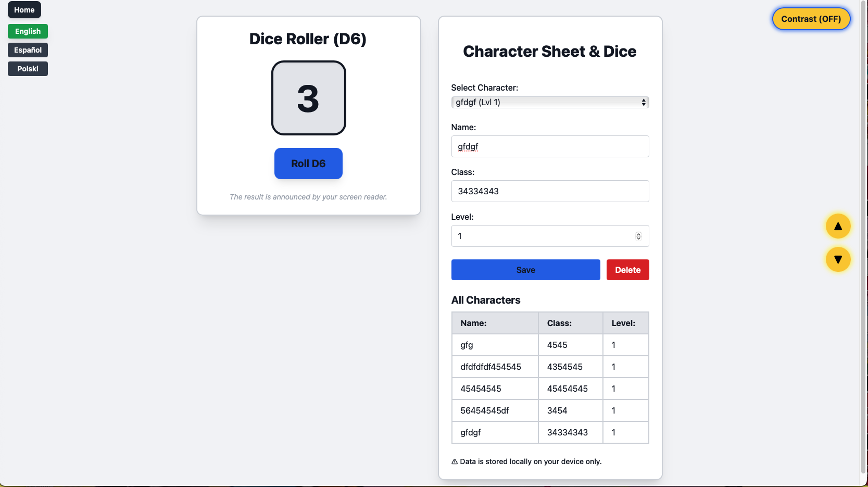Click the yellow scroll-down arrow icon
The height and width of the screenshot is (487, 868).
click(x=838, y=259)
